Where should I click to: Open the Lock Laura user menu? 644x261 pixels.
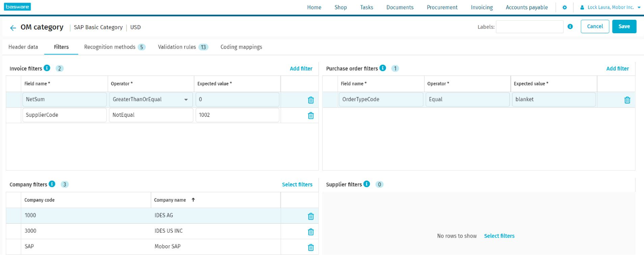tap(609, 8)
